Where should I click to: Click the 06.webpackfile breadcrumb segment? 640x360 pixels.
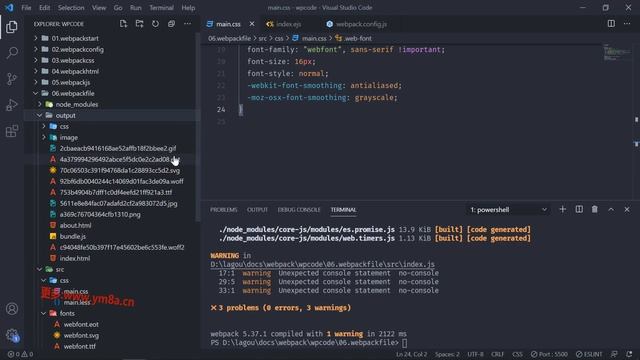(229, 38)
